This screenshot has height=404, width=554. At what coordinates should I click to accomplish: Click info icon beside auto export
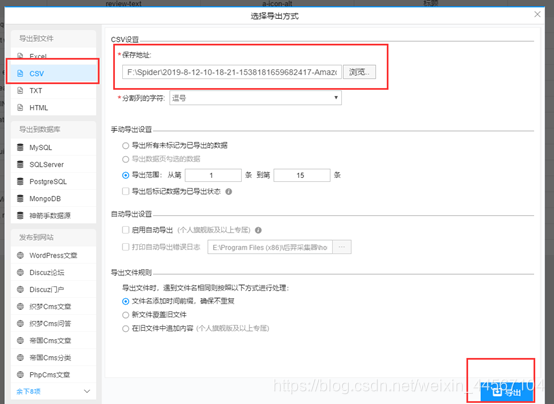point(258,230)
